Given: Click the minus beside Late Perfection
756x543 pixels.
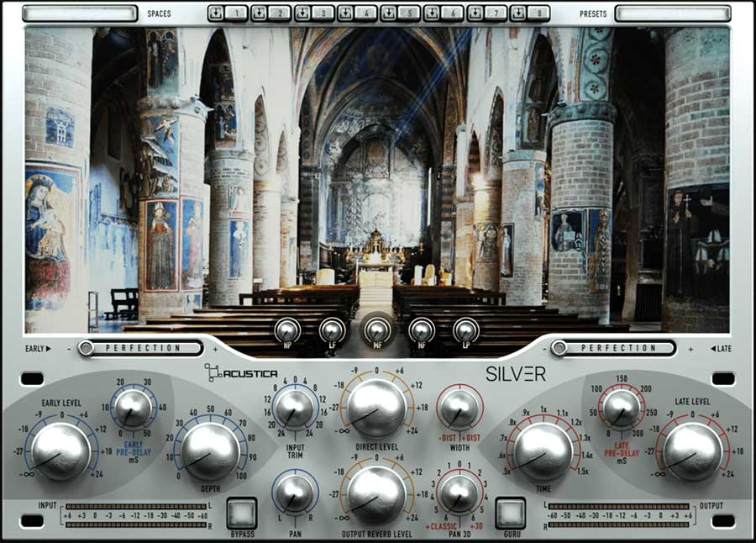Looking at the screenshot, I should (544, 349).
